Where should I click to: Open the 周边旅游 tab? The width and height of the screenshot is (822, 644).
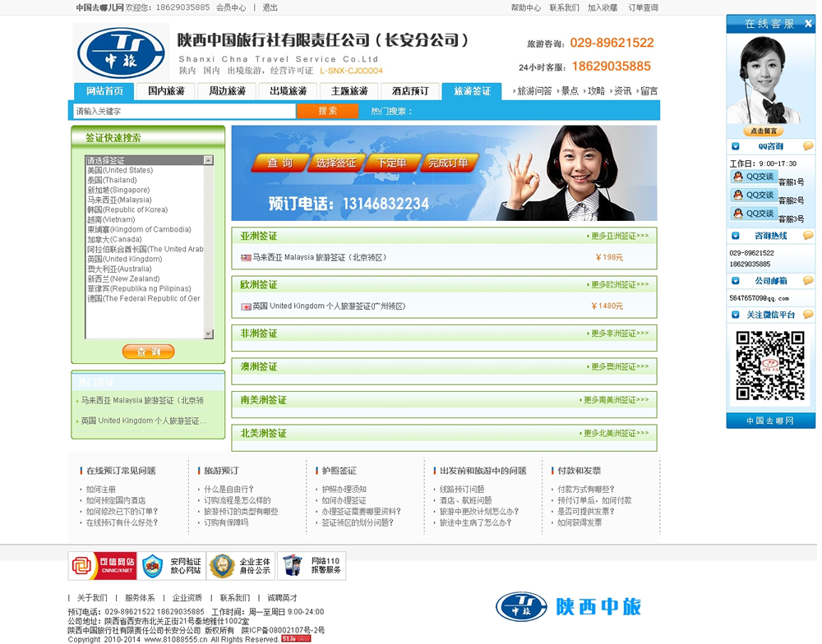click(227, 91)
